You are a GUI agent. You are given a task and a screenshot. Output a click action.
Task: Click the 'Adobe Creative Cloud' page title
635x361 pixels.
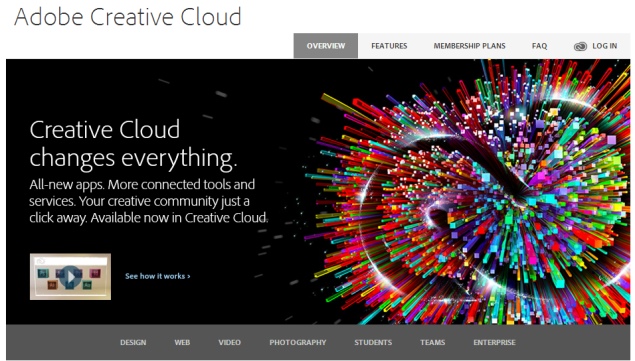(128, 17)
